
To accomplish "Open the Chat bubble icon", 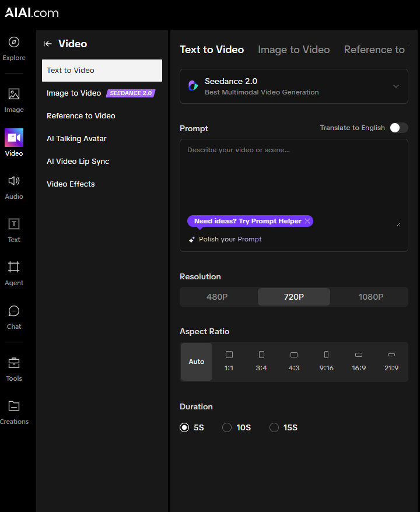I will click(14, 311).
